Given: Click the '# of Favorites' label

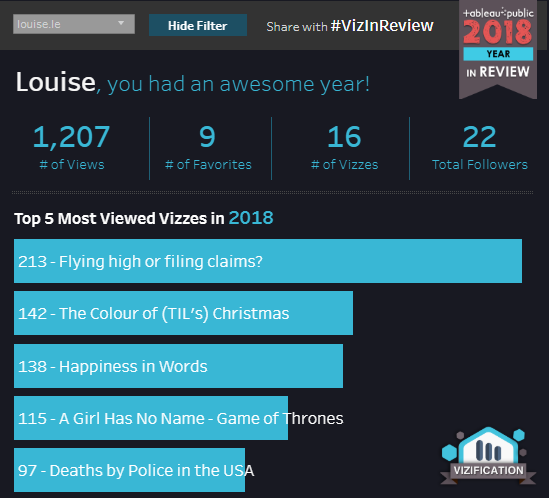Looking at the screenshot, I should (x=208, y=165).
